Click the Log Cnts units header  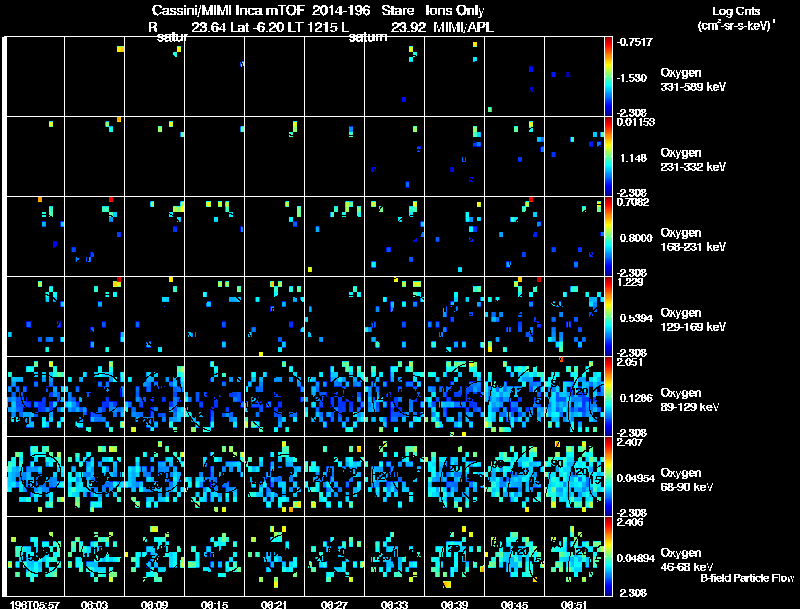[735, 11]
